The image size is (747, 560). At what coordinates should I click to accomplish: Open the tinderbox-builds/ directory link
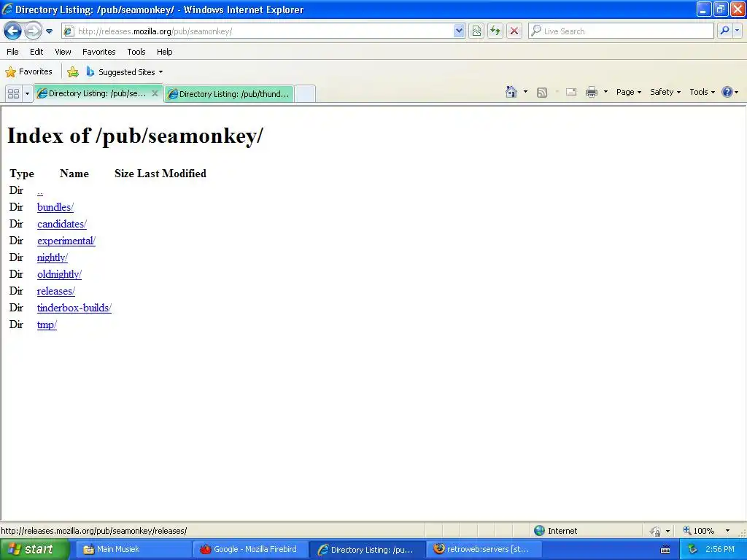pyautogui.click(x=74, y=308)
